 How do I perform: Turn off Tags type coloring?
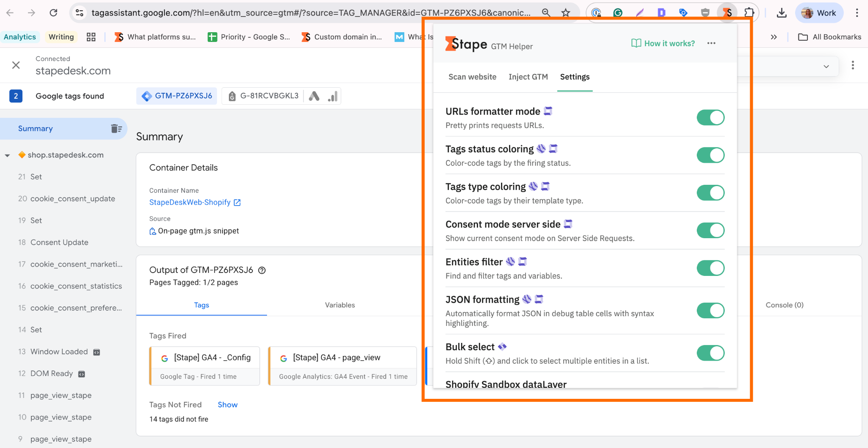coord(711,193)
